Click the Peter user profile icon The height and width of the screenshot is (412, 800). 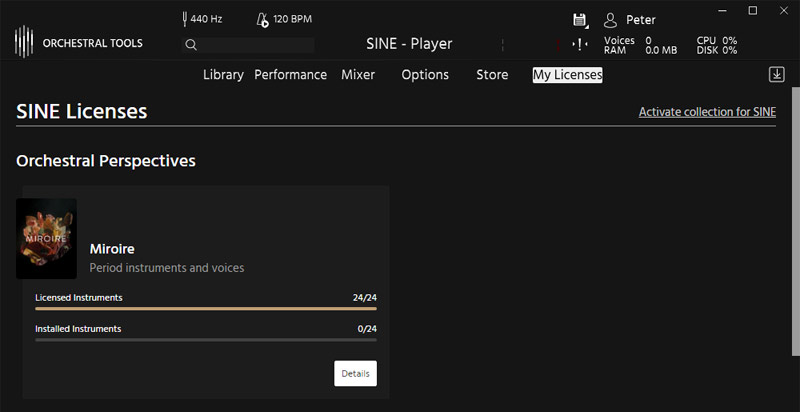(x=610, y=20)
